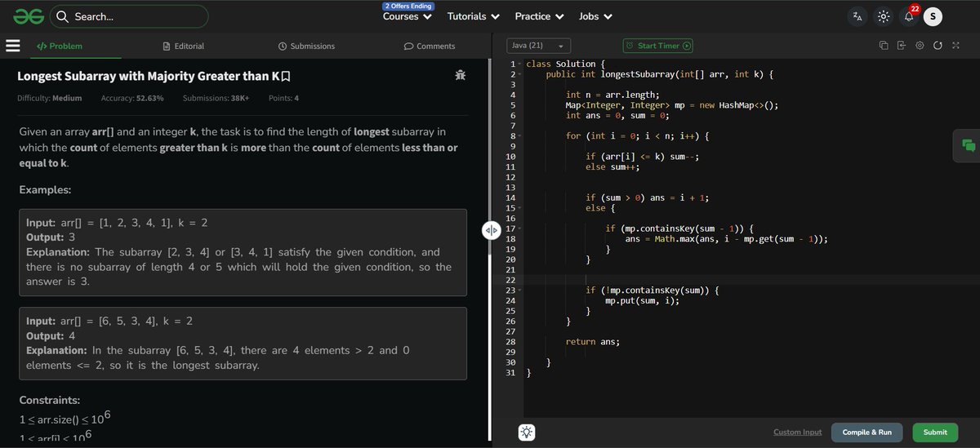
Task: Click 'Accuracy: 52.63%' text
Action: point(132,98)
